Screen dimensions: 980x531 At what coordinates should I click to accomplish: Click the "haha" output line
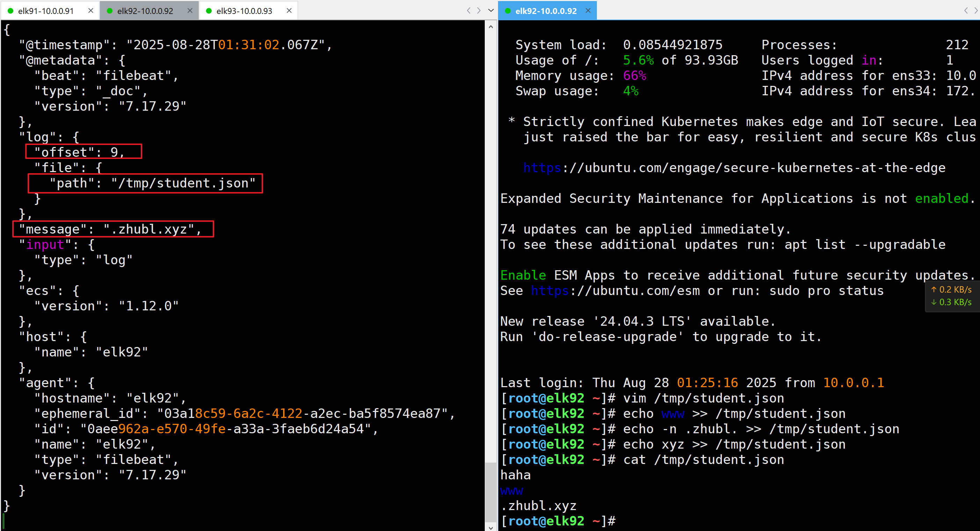click(x=515, y=475)
